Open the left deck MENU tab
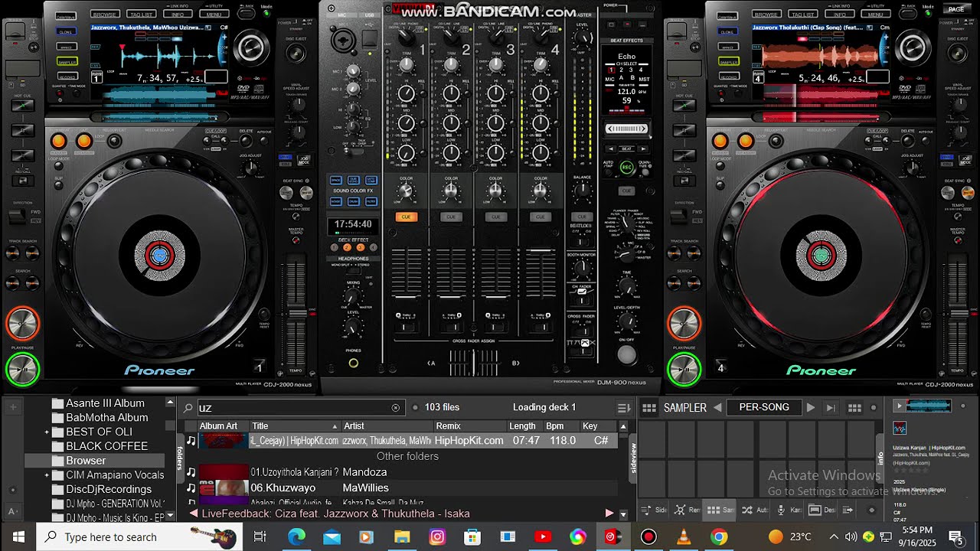 tap(214, 14)
